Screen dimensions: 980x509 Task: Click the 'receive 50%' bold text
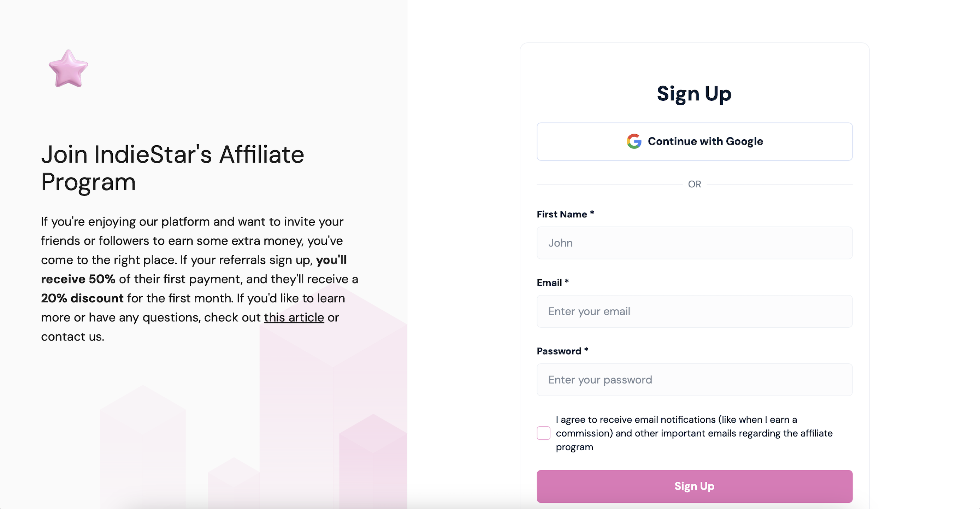pyautogui.click(x=78, y=279)
